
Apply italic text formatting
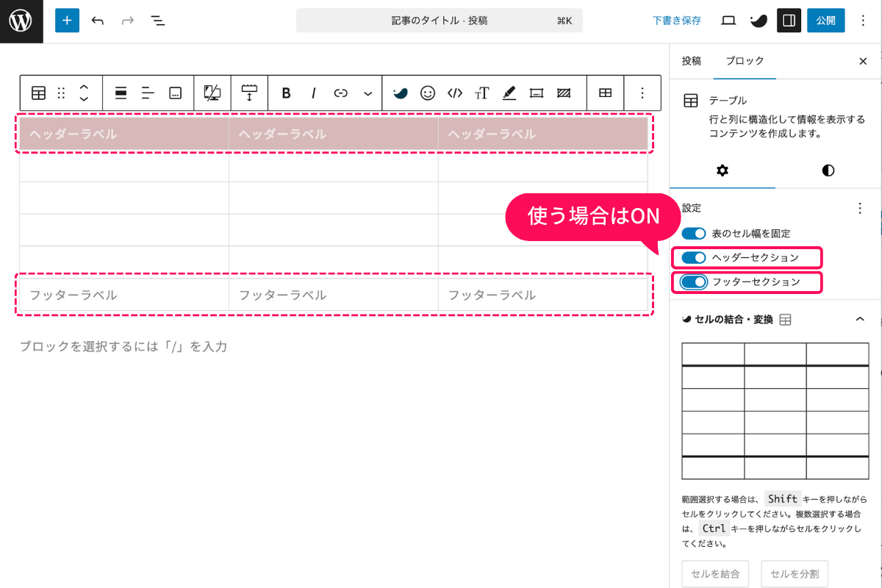tap(314, 93)
